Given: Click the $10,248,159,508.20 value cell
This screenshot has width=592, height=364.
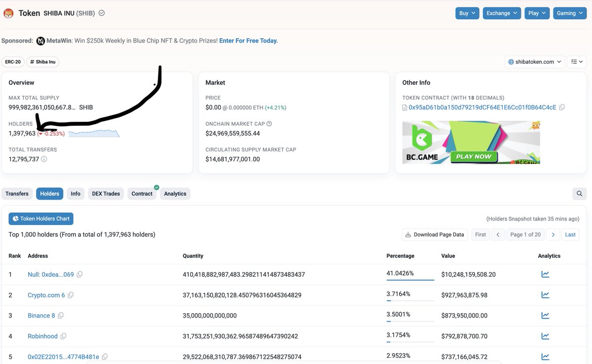Looking at the screenshot, I should (468, 274).
